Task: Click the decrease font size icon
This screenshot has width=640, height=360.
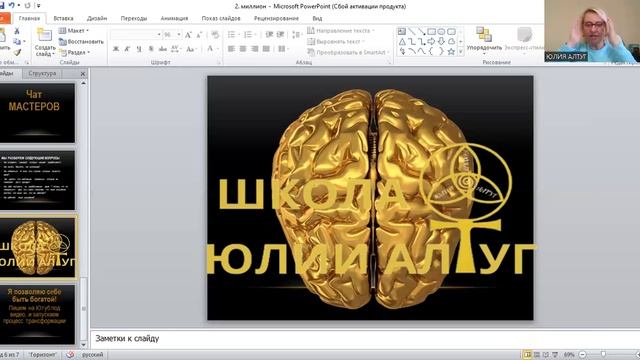Action: [x=199, y=35]
